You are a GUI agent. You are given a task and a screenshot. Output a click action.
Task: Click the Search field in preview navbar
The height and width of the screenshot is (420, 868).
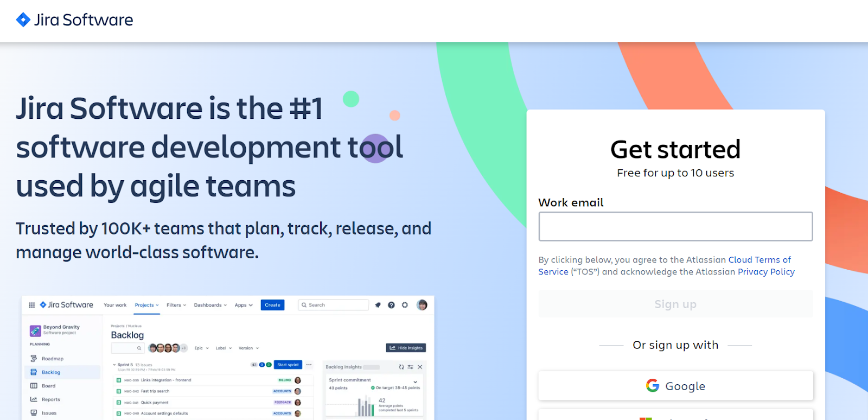point(334,305)
